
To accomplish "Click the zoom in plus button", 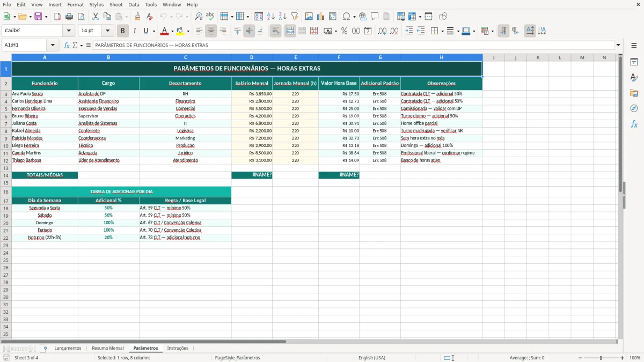I will (623, 358).
